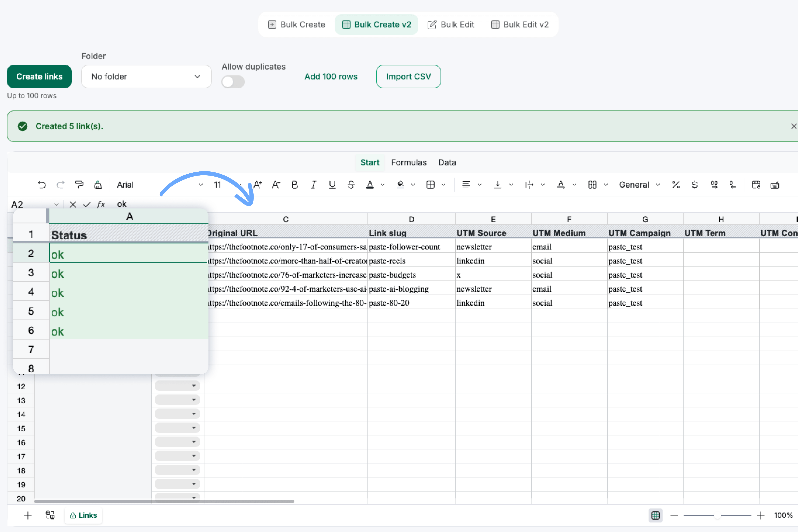The height and width of the screenshot is (532, 798).
Task: Open the Arial font family dropdown
Action: point(159,185)
